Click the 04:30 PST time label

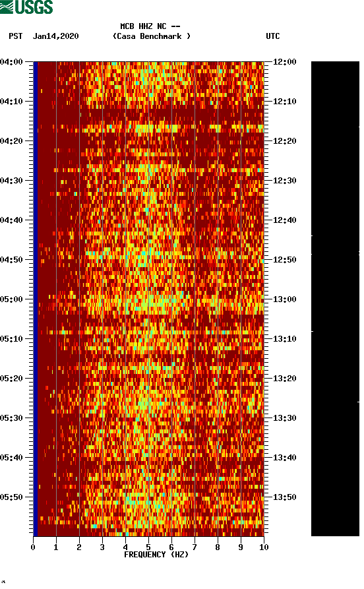pyautogui.click(x=11, y=180)
